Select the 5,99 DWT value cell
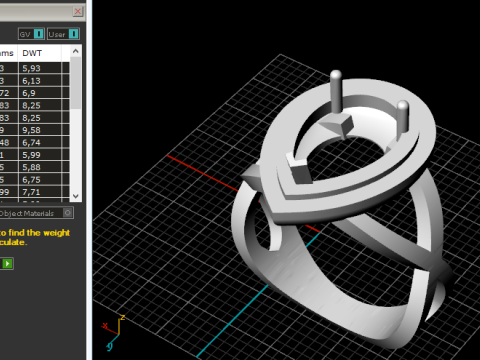The height and width of the screenshot is (360, 480). [40, 155]
